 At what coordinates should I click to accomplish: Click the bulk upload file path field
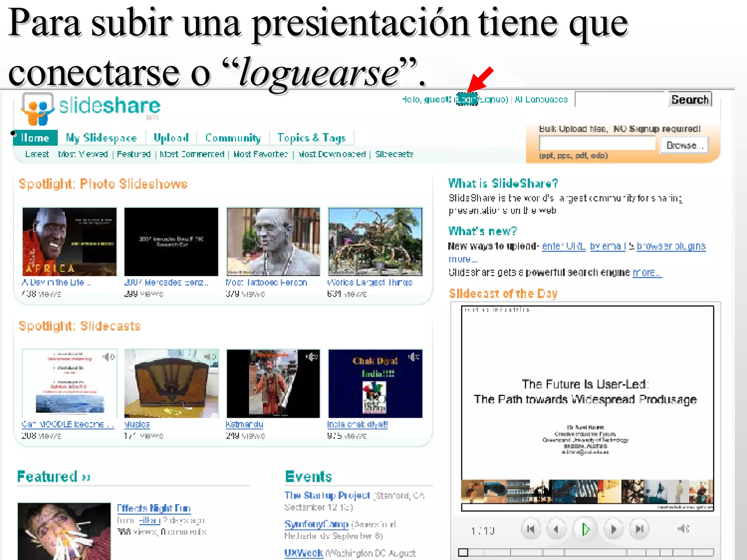[x=597, y=143]
